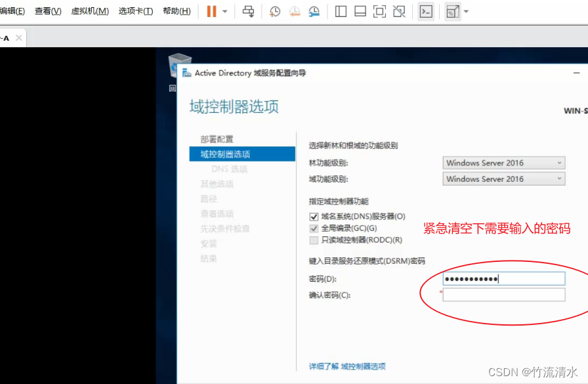Open the 林功能级别 dropdown
Screen dimensions: 588x384
click(x=503, y=163)
